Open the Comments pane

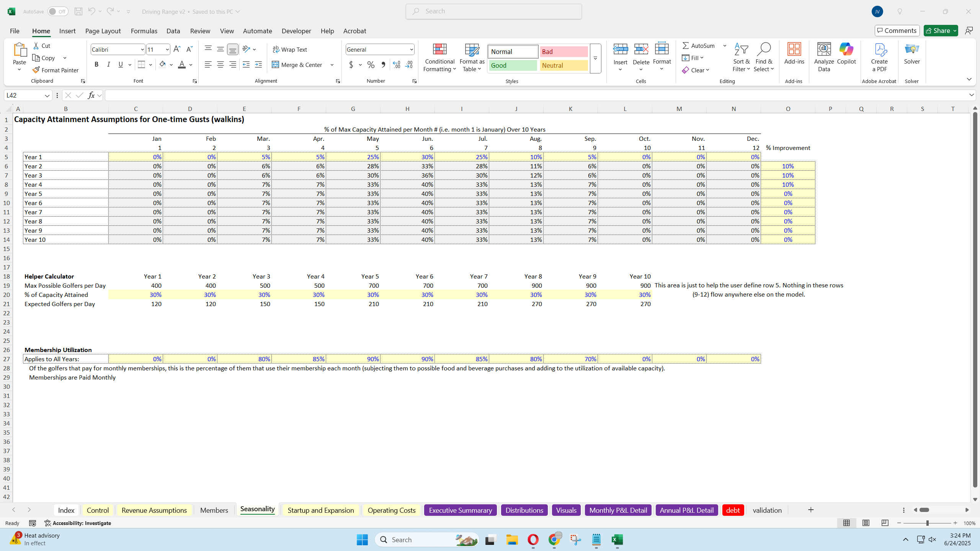[x=897, y=30]
